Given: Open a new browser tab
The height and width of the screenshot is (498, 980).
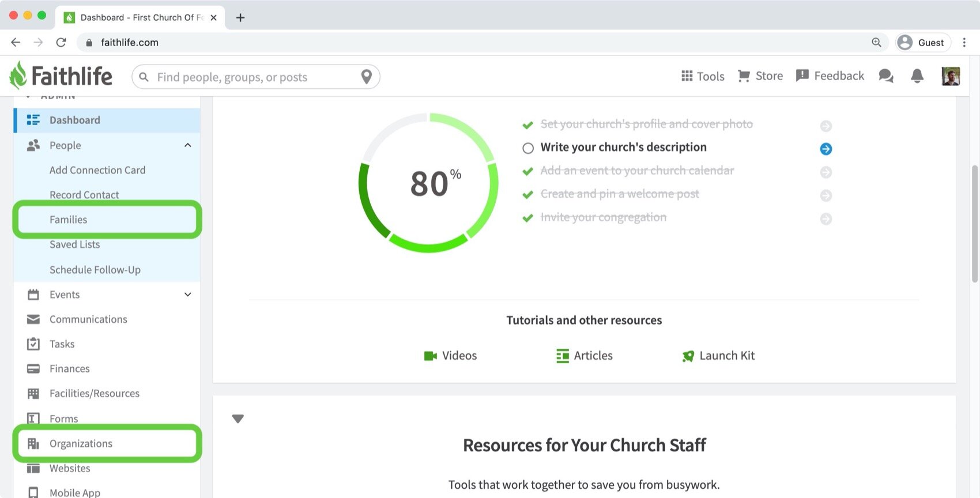Looking at the screenshot, I should (x=240, y=17).
